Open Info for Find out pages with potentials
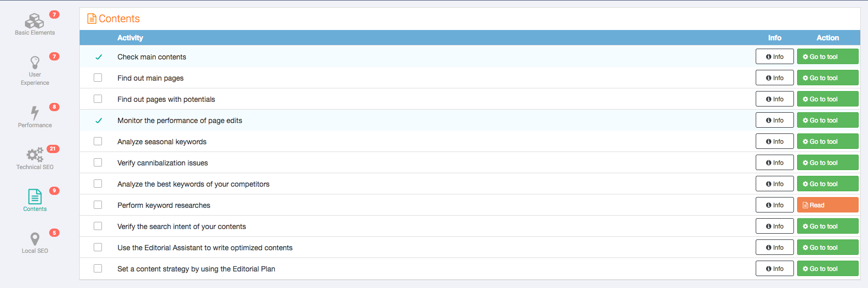Image resolution: width=868 pixels, height=288 pixels. pyautogui.click(x=774, y=99)
